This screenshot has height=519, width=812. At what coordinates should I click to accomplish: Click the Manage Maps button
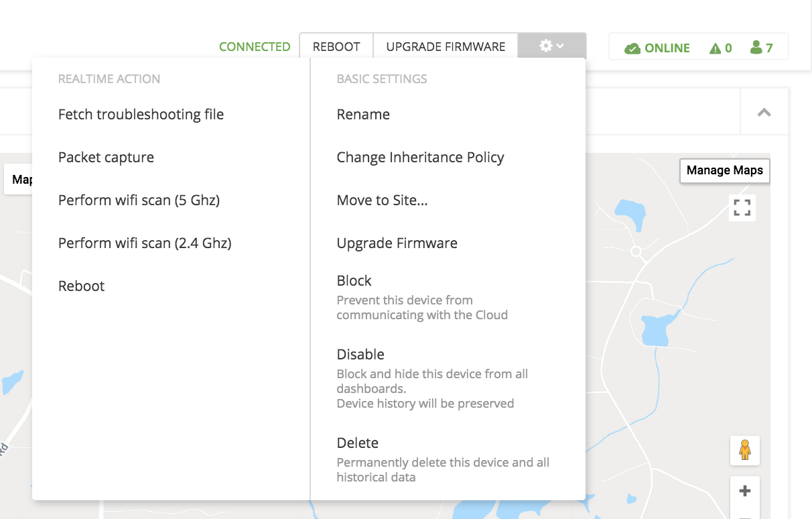click(725, 170)
